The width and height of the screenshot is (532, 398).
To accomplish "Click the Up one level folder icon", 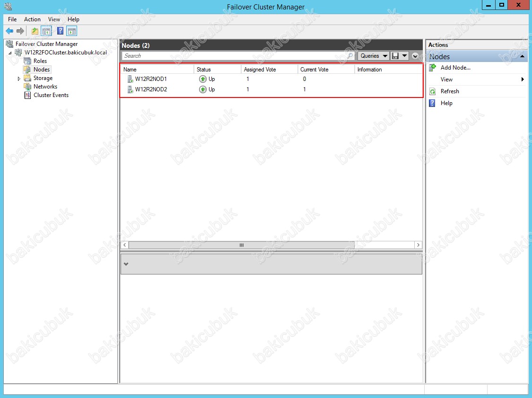I will [35, 31].
